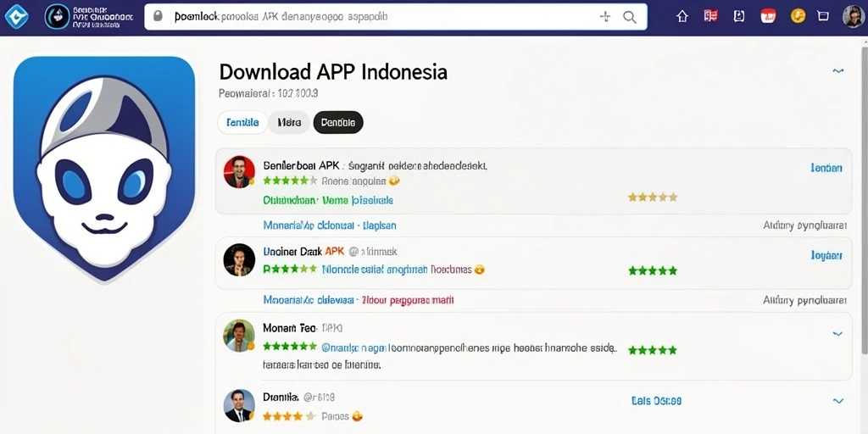Click the Drantila reviewer name

(281, 397)
